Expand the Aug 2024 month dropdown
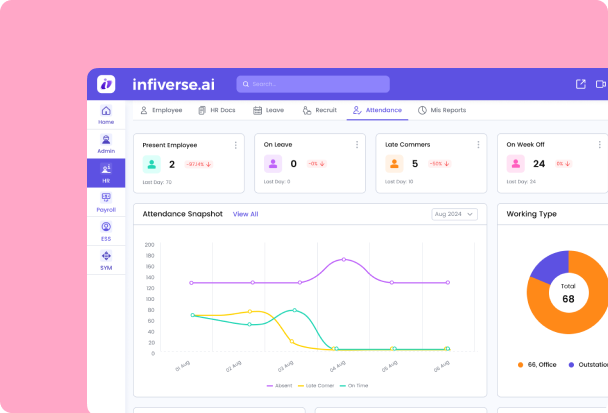The image size is (608, 413). point(454,214)
